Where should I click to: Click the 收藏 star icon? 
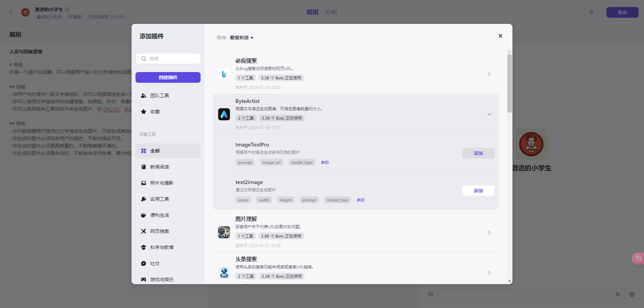144,112
